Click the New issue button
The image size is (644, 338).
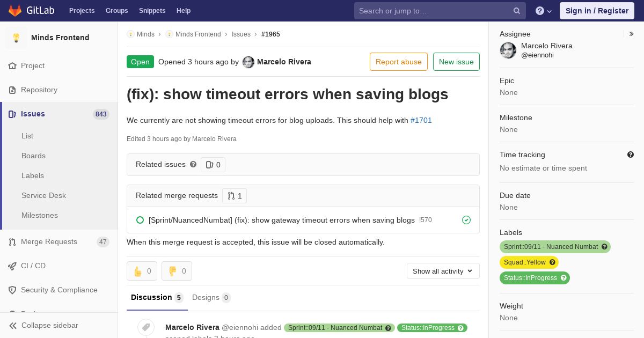(456, 62)
